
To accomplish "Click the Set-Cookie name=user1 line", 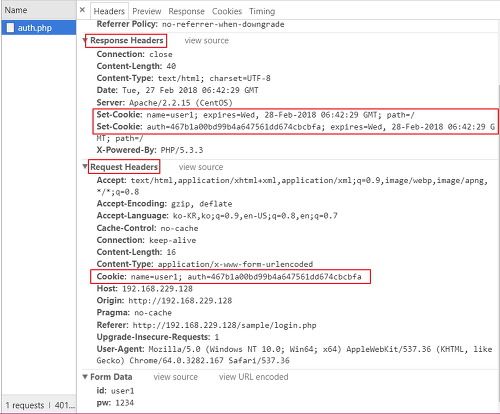I will click(x=256, y=115).
